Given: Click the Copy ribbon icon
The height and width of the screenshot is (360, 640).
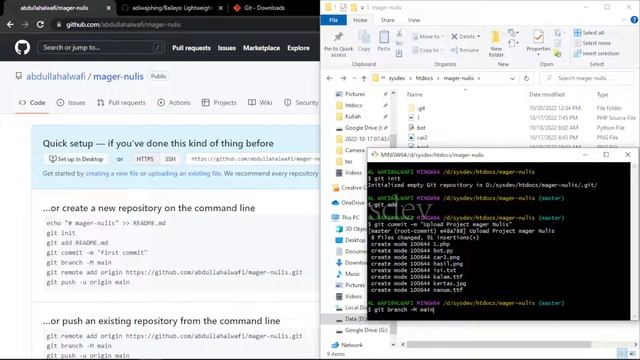Looking at the screenshot, I should tap(364, 41).
